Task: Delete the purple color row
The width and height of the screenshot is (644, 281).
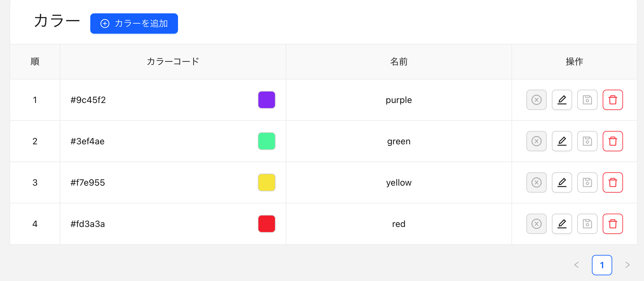Action: tap(613, 100)
